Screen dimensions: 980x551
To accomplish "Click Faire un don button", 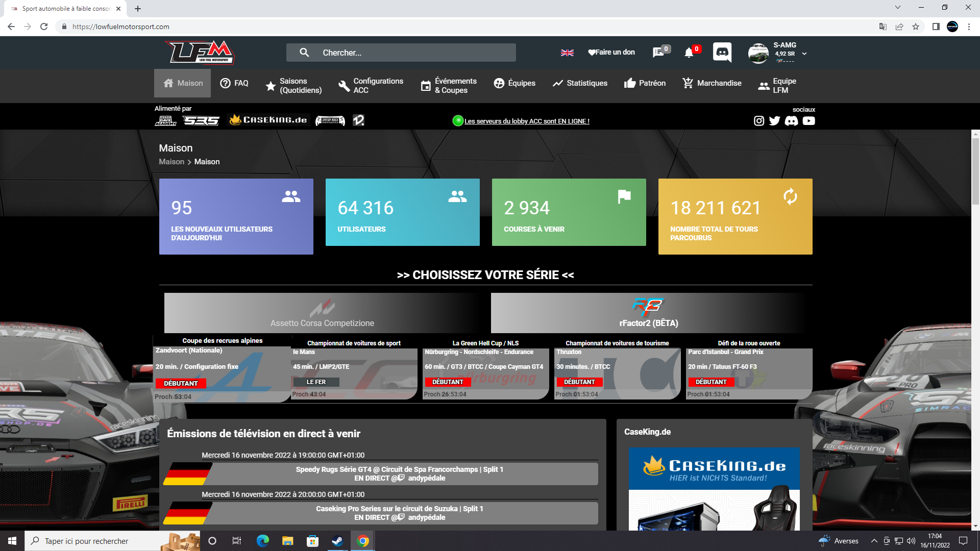I will click(x=611, y=52).
